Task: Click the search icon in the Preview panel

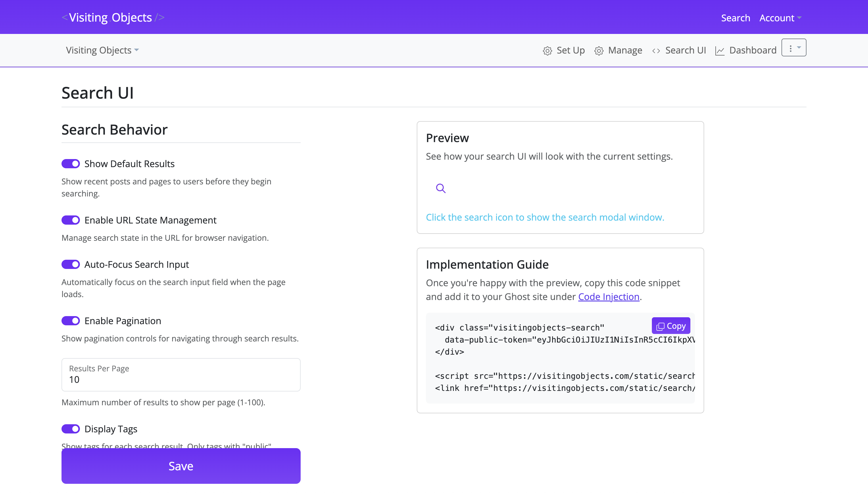Action: coord(440,188)
